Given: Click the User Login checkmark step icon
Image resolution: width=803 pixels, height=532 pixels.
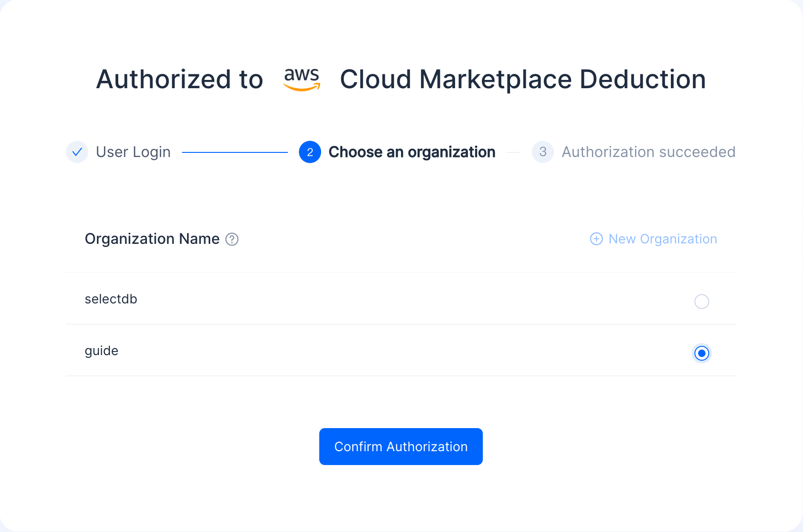Looking at the screenshot, I should (77, 152).
